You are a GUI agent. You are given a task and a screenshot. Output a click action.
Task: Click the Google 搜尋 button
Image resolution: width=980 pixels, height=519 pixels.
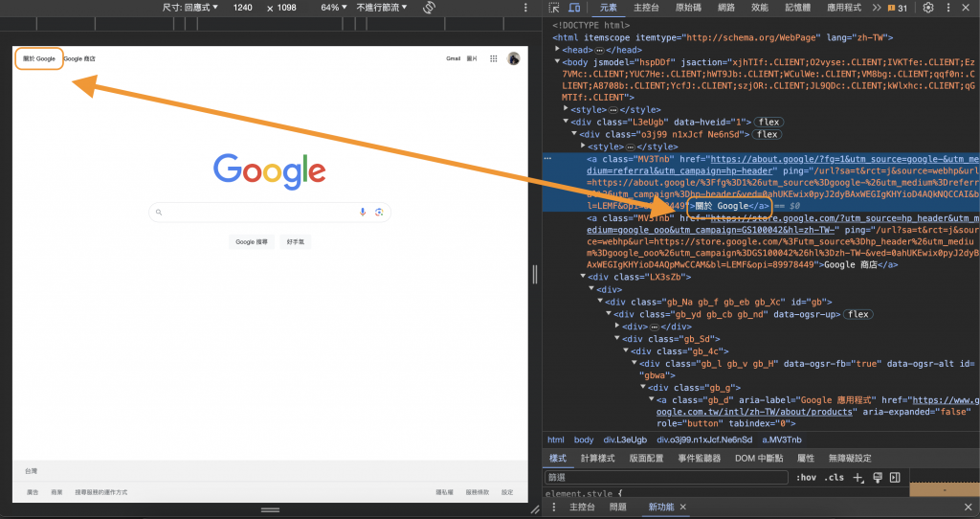[x=252, y=242]
